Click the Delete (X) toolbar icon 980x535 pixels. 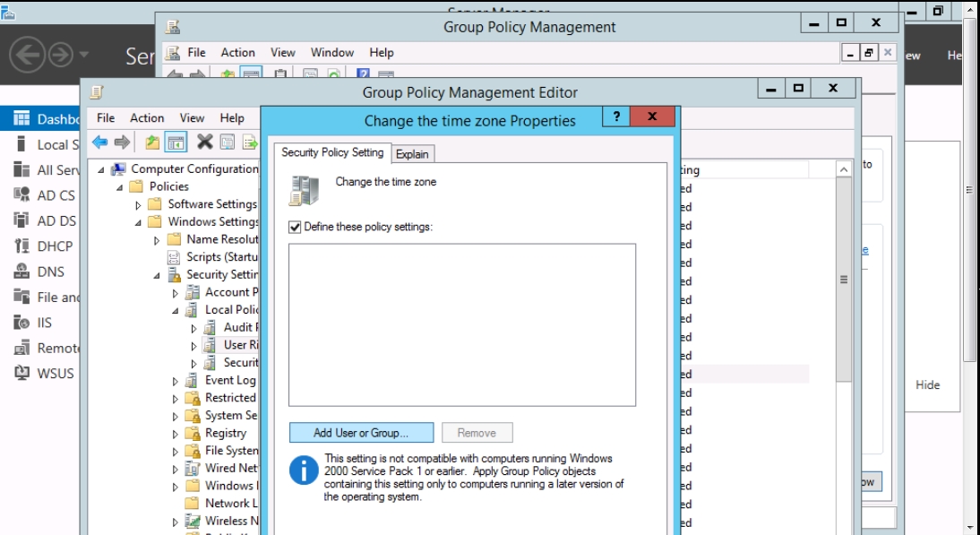click(x=204, y=142)
